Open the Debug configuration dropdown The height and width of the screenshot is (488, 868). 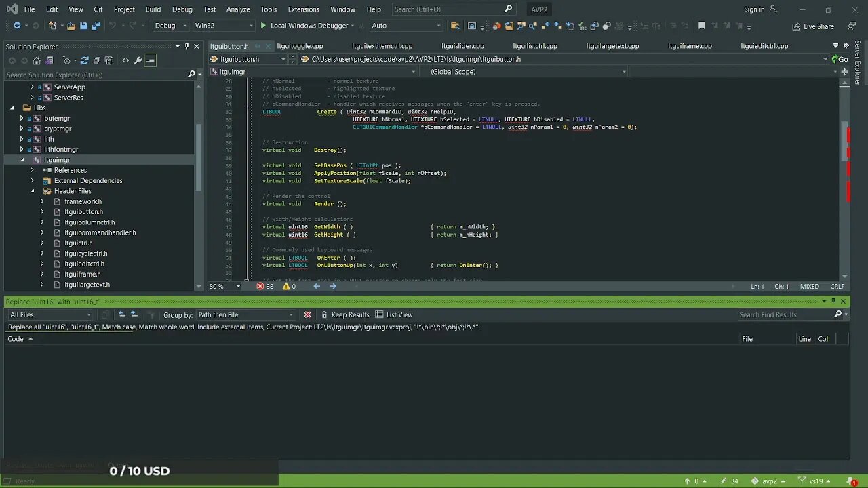click(171, 26)
